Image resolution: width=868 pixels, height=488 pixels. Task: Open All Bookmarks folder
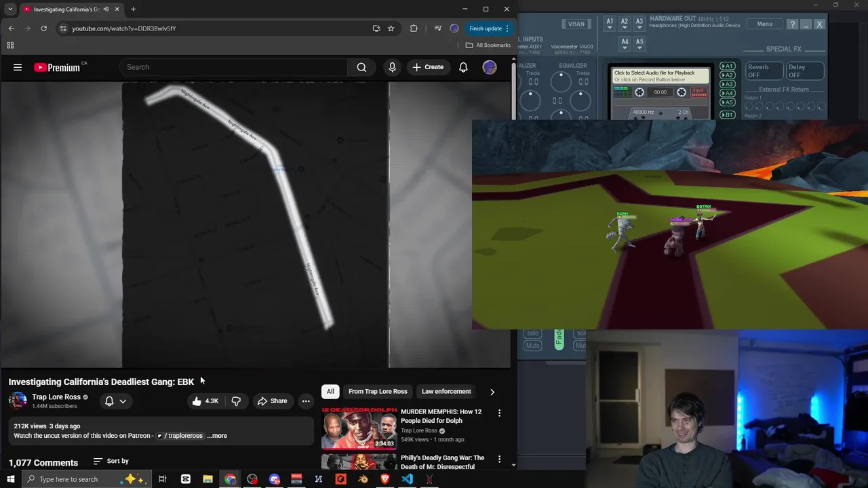point(488,45)
